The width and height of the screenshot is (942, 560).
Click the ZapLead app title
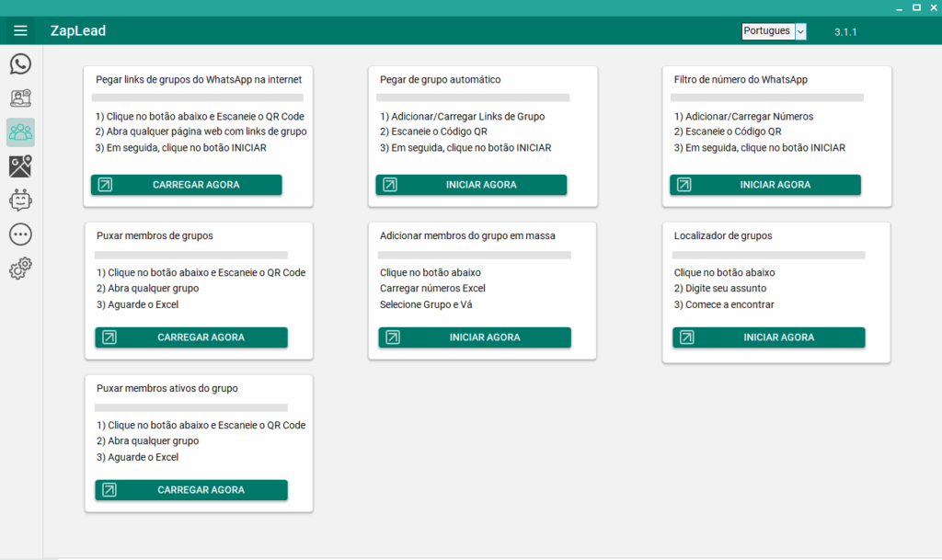pyautogui.click(x=78, y=31)
